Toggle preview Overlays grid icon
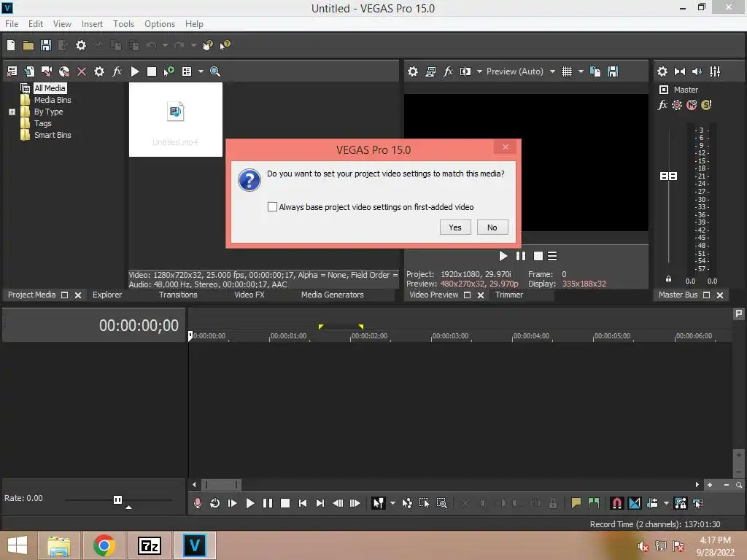Viewport: 747px width, 560px height. [x=566, y=71]
